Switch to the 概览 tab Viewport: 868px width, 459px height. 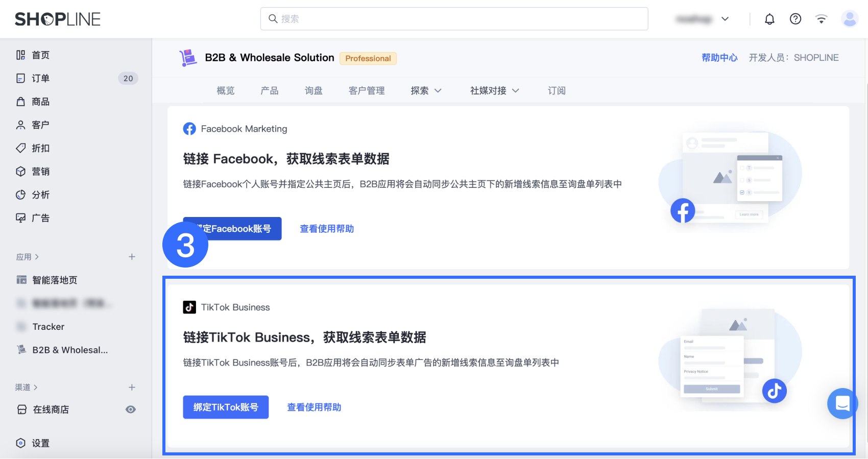[226, 91]
